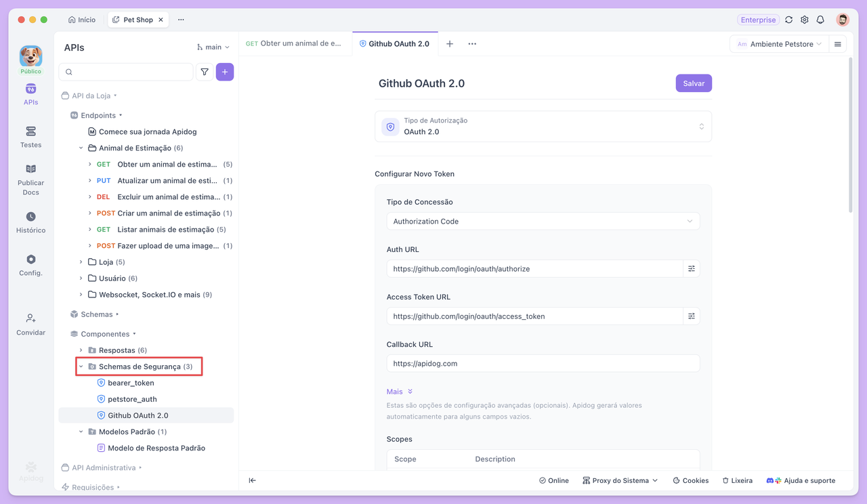Click the Callback URL input field
The image size is (867, 504).
tap(543, 364)
